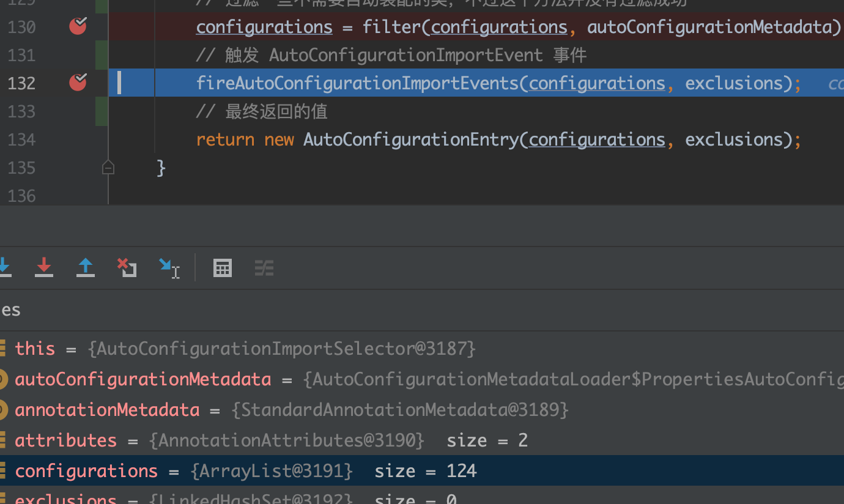Open the Evaluate Expression calculator icon

223,268
